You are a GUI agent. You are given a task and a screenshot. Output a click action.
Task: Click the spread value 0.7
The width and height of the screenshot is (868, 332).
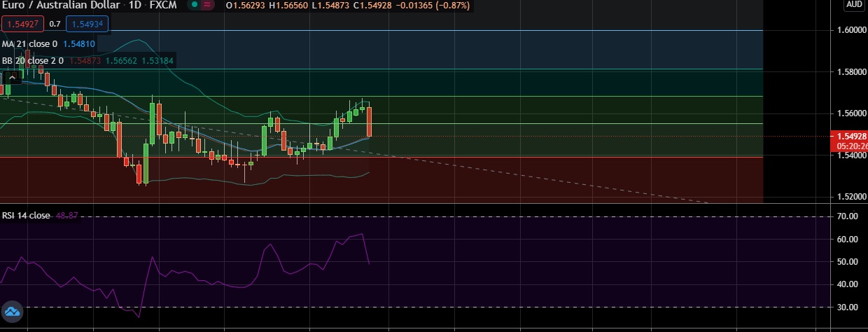[x=55, y=24]
